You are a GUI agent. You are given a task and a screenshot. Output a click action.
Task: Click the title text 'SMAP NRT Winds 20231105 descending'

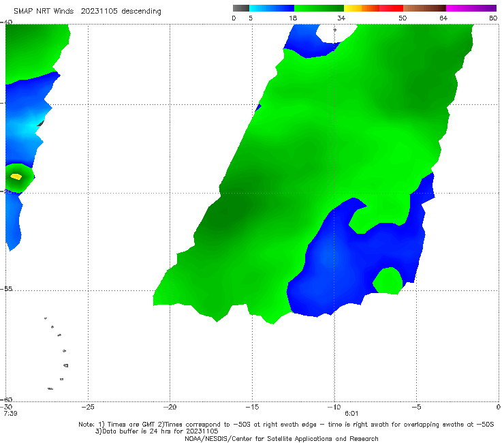point(87,11)
